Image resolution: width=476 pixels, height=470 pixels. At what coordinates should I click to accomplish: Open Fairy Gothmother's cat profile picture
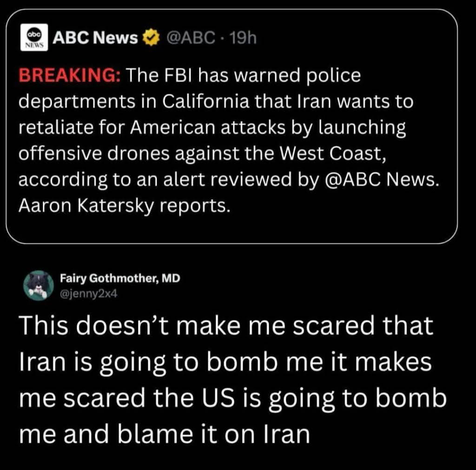pyautogui.click(x=37, y=285)
